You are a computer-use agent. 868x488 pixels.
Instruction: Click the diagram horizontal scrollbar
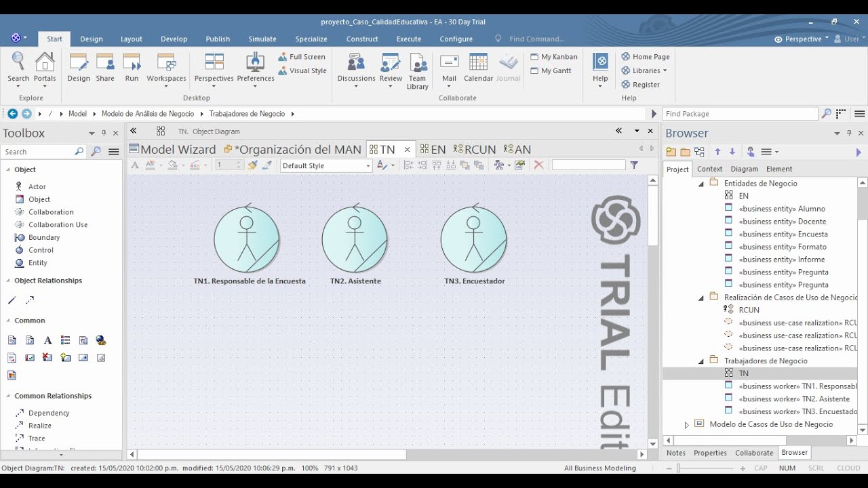pyautogui.click(x=272, y=455)
